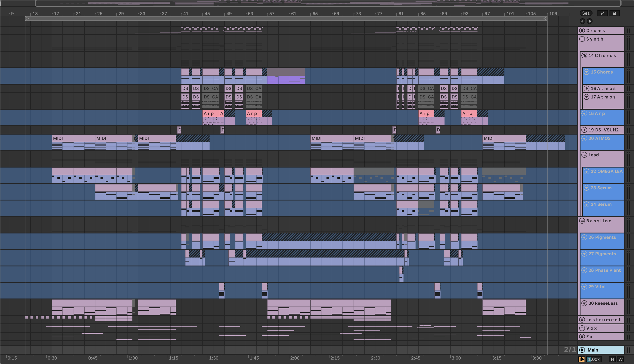
Task: Fold the Lead group track
Action: point(585,155)
